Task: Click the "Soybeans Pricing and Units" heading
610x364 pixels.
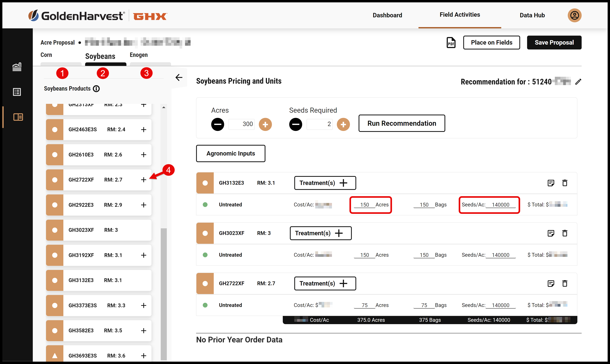Action: (x=239, y=81)
